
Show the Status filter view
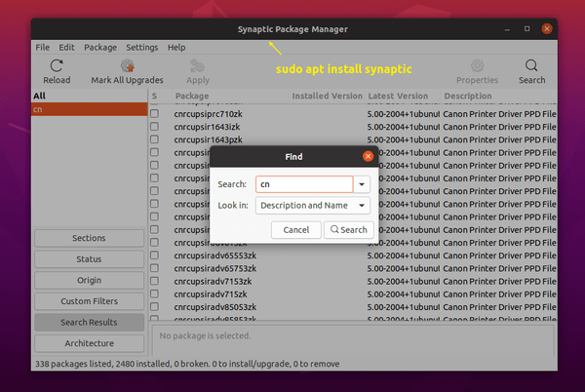[89, 259]
